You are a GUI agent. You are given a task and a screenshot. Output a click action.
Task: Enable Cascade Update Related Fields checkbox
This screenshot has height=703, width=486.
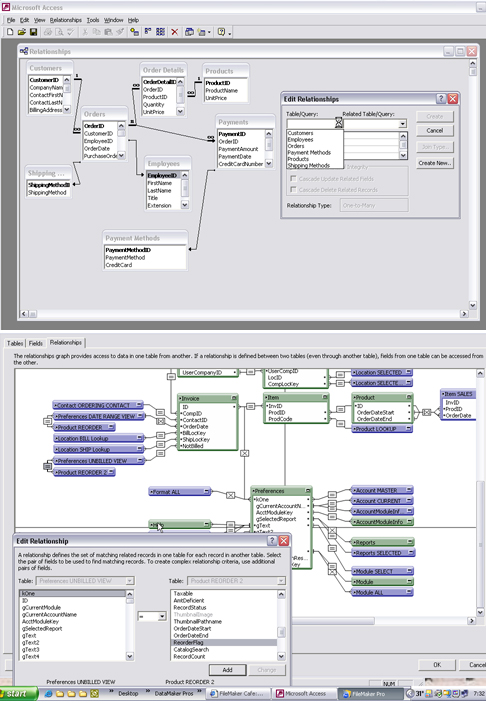tap(293, 178)
